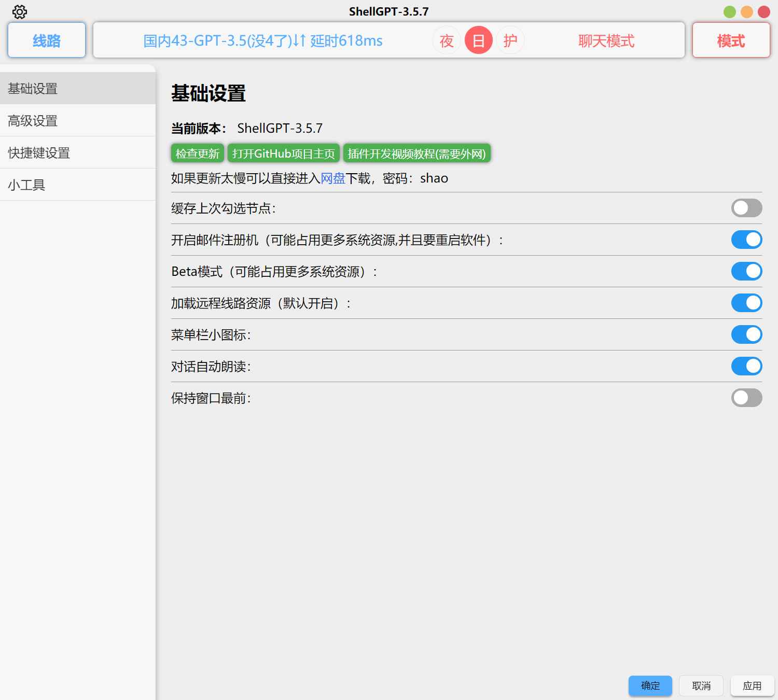Viewport: 778px width, 700px height.
Task: Click 应用 to apply settings
Action: (x=752, y=685)
